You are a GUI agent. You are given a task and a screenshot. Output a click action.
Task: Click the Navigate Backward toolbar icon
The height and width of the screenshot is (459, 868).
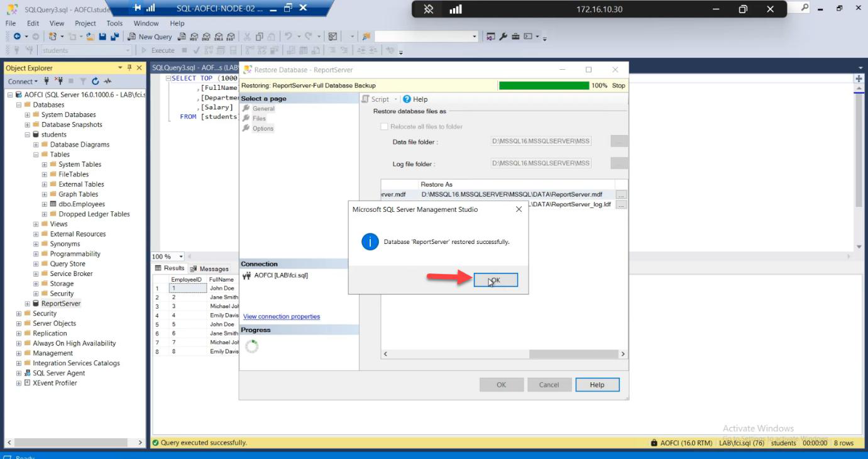click(17, 37)
